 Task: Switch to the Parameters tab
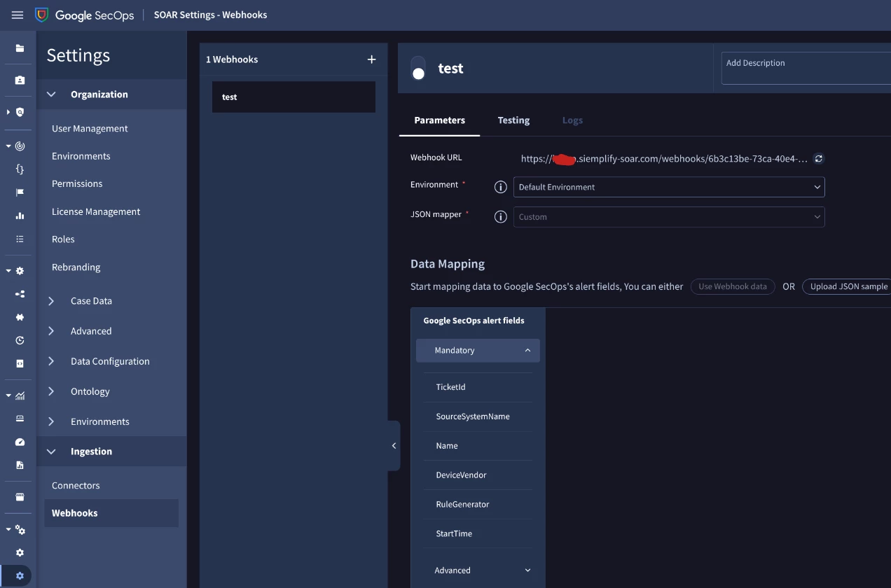439,120
